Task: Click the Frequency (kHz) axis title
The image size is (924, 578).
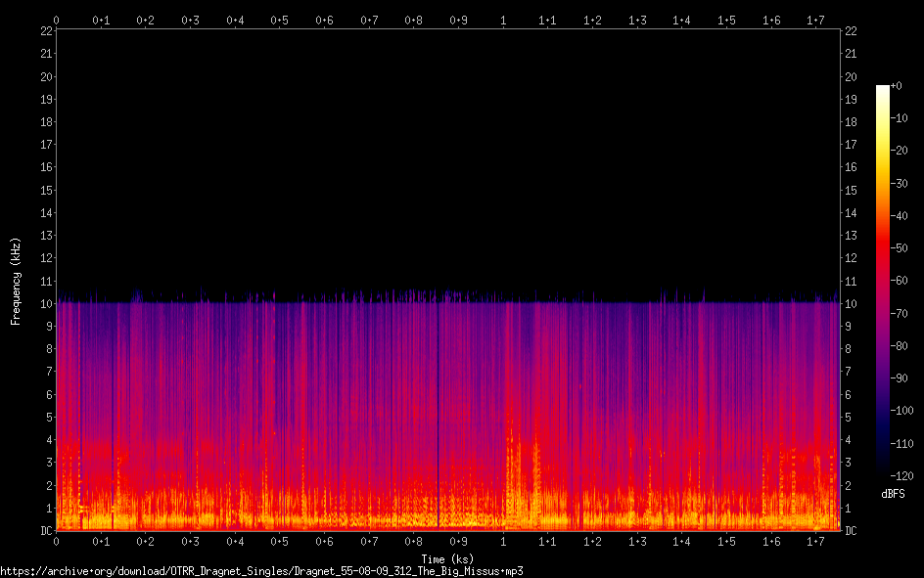Action: [16, 281]
